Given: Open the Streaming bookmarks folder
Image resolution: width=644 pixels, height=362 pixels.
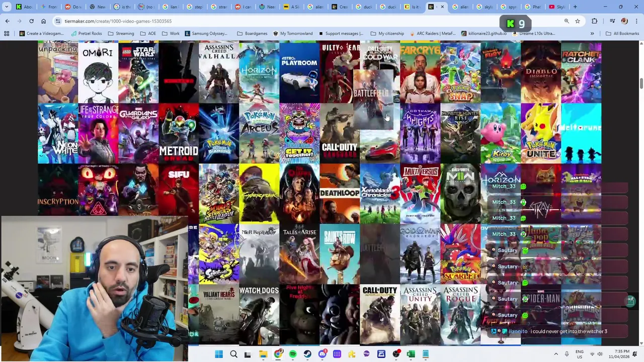Looking at the screenshot, I should pos(121,34).
